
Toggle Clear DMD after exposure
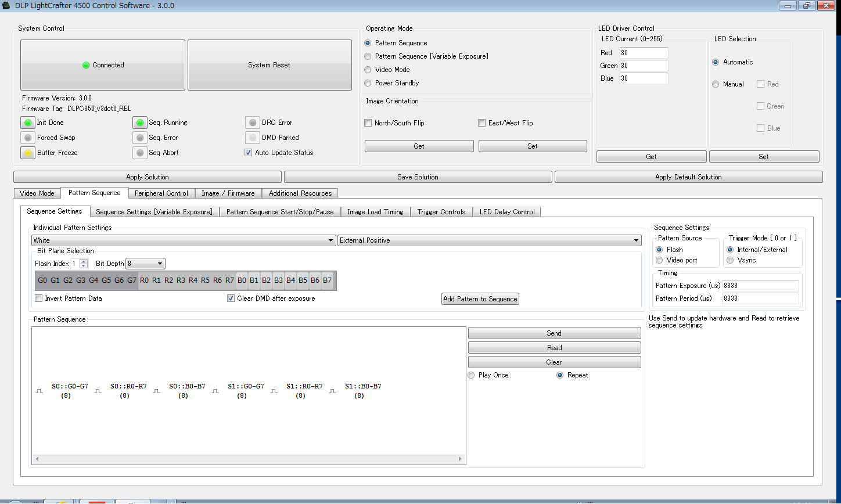(231, 298)
